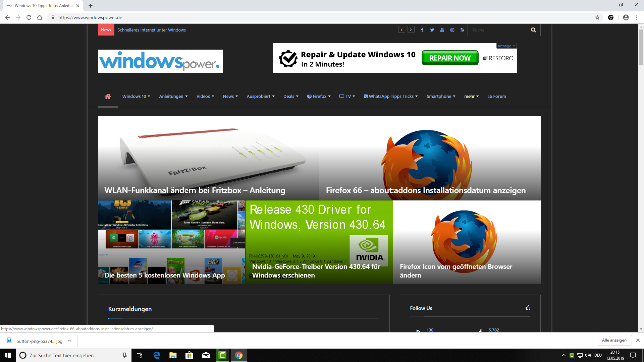644x362 pixels.
Task: Open the Instagram icon in top bar
Action: [452, 30]
